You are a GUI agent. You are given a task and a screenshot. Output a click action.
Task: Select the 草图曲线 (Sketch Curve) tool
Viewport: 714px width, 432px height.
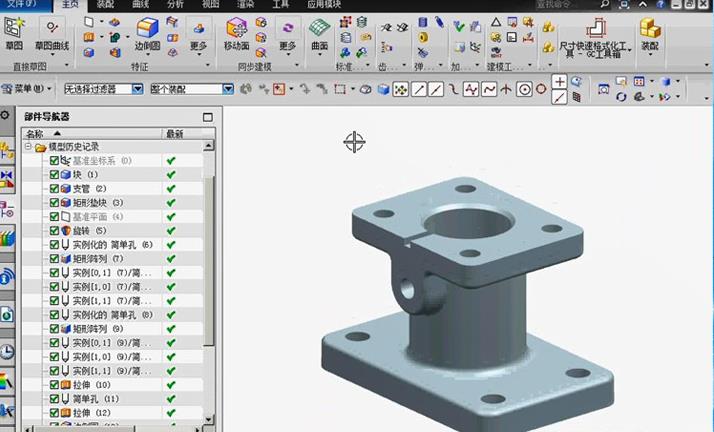(x=52, y=31)
